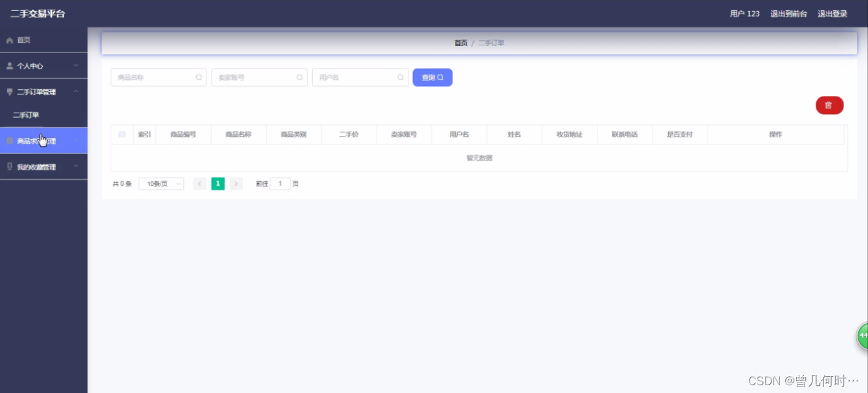Image resolution: width=868 pixels, height=393 pixels.
Task: Click the 商品类别 column header
Action: [x=293, y=135]
